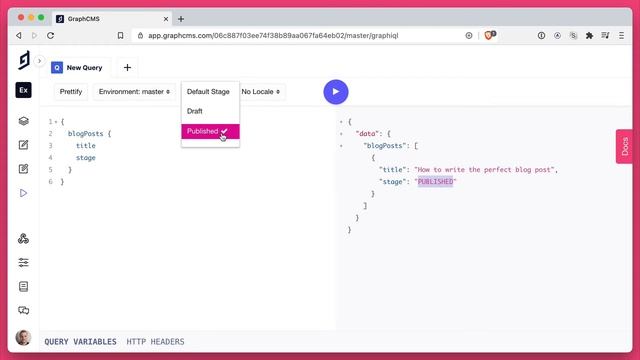This screenshot has height=360, width=640.
Task: Click the highlighted PUBLISHED value in the results
Action: (435, 182)
